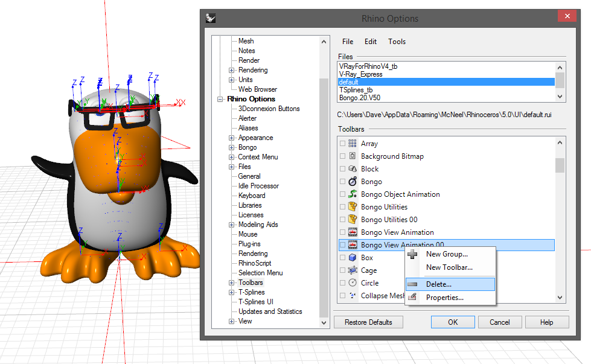The width and height of the screenshot is (591, 364).
Task: Select the 3Dconnexion Buttons tree item
Action: tap(269, 109)
